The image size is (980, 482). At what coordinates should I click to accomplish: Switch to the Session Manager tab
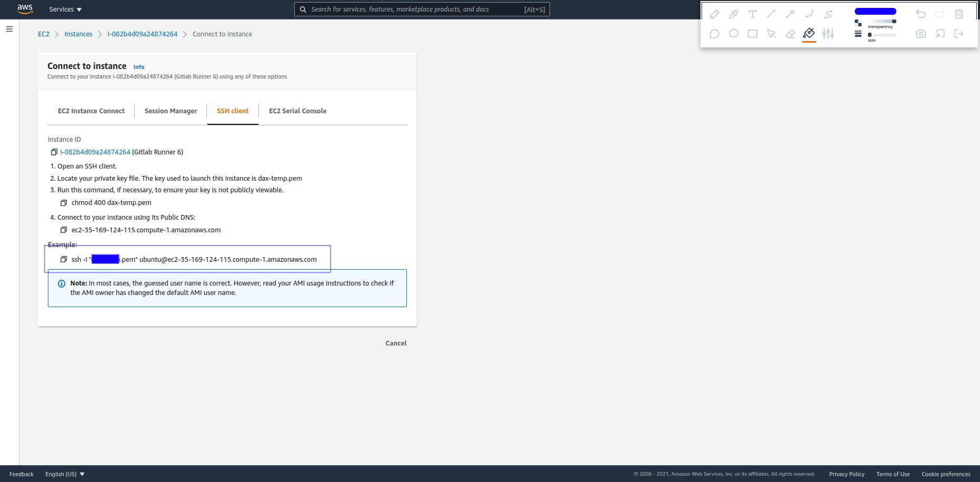[171, 111]
